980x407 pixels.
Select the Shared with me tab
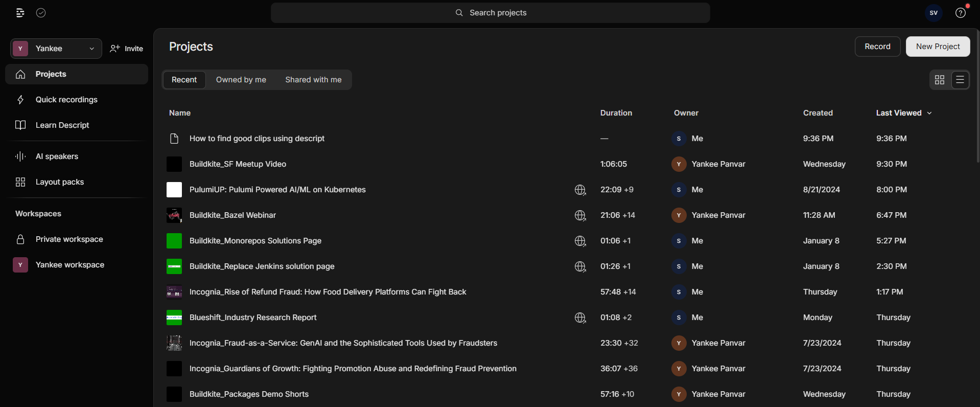tap(313, 80)
